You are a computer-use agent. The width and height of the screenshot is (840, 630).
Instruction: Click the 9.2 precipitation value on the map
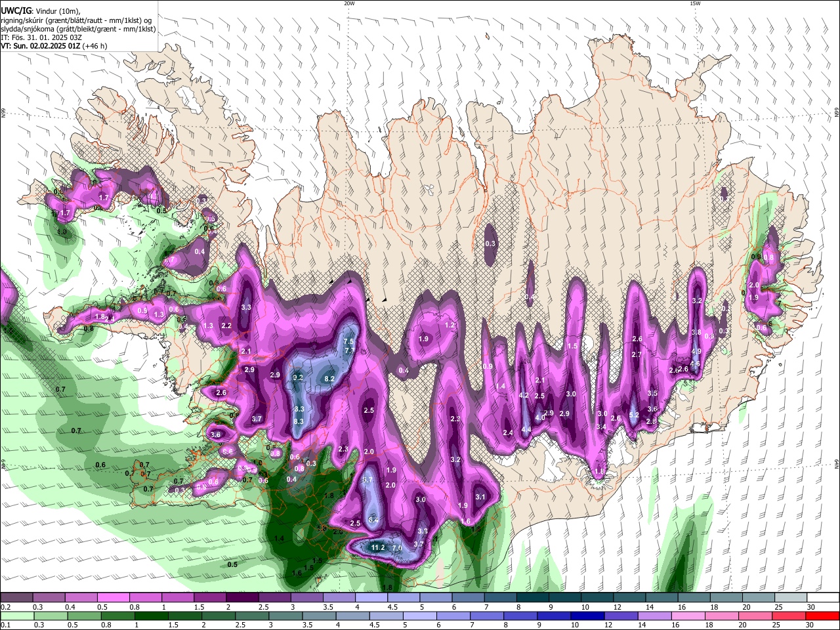coord(298,377)
